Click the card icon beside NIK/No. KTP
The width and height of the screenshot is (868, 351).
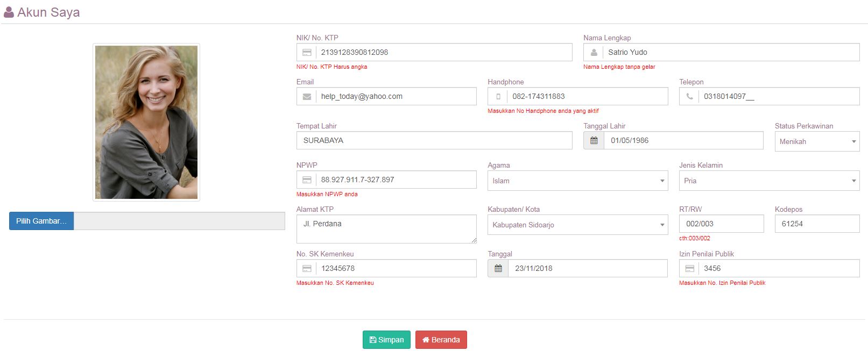[x=307, y=53]
